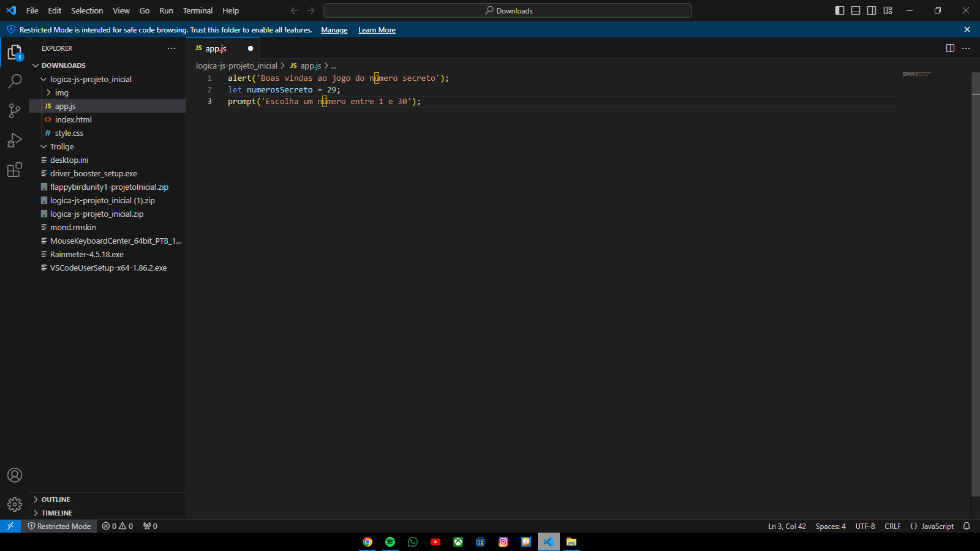The height and width of the screenshot is (551, 980).
Task: Open Spotify from the taskbar
Action: pyautogui.click(x=390, y=542)
